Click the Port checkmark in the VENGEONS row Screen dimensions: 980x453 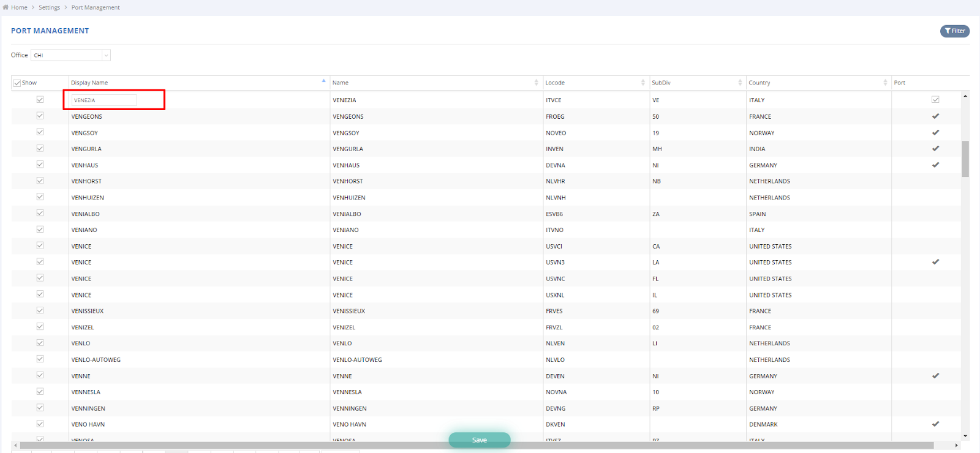click(x=935, y=116)
